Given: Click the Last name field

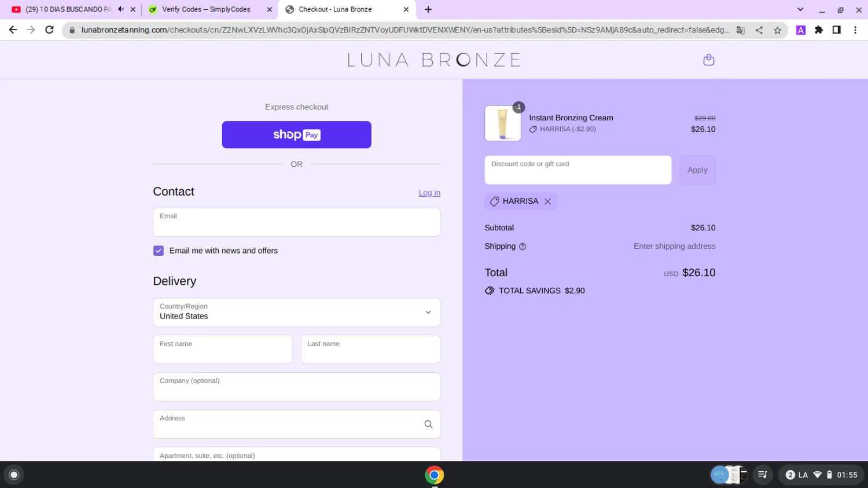Looking at the screenshot, I should pos(370,350).
